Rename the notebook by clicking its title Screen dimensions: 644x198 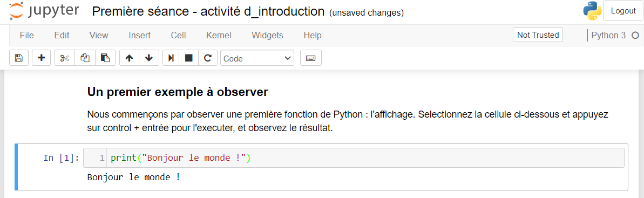pyautogui.click(x=208, y=11)
